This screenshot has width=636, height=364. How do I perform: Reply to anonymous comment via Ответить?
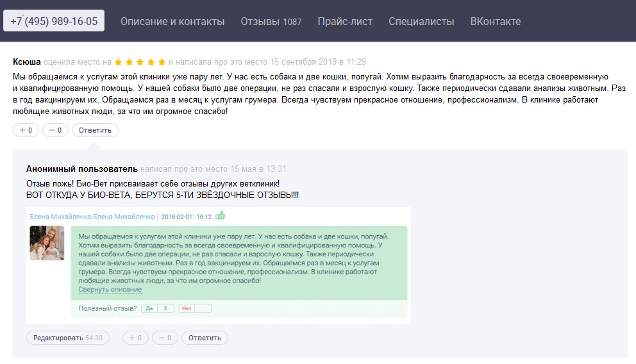tap(205, 338)
